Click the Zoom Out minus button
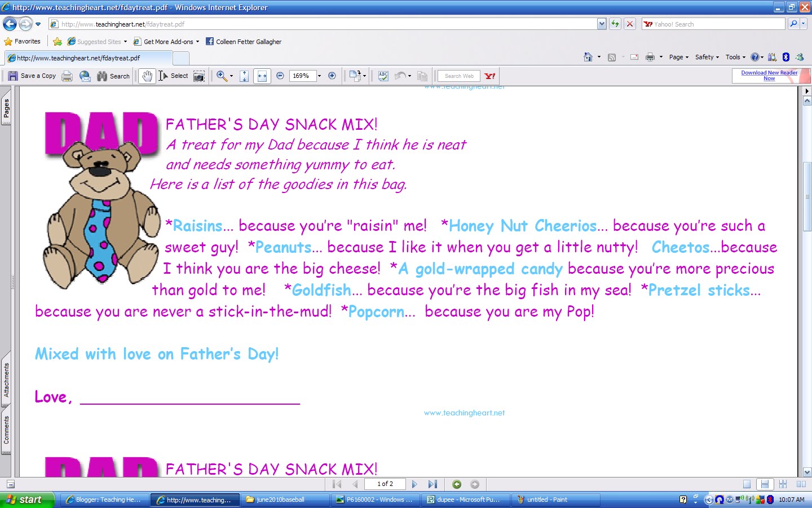Image resolution: width=812 pixels, height=508 pixels. point(280,76)
